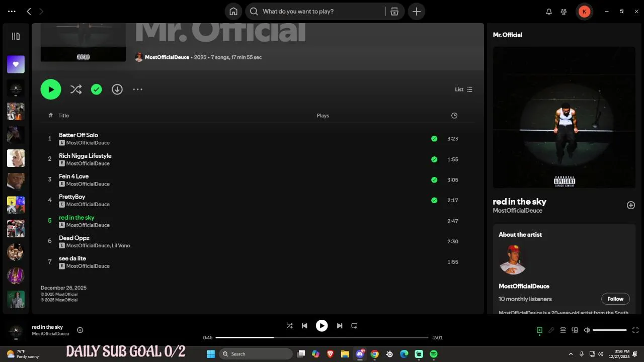Viewport: 644px width, 362px height.
Task: Toggle saved checkmark for Better Off Solo
Action: 434,139
